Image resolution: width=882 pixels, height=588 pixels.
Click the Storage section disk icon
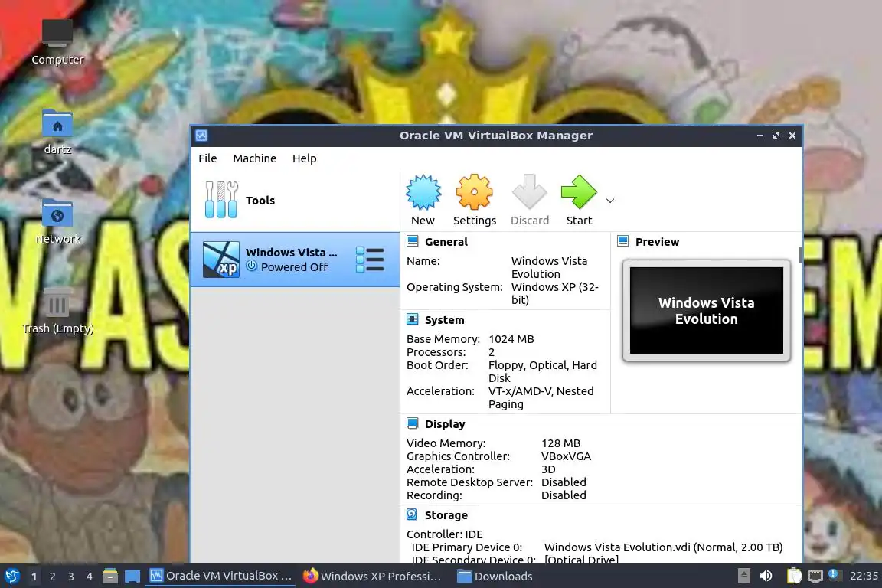[413, 514]
